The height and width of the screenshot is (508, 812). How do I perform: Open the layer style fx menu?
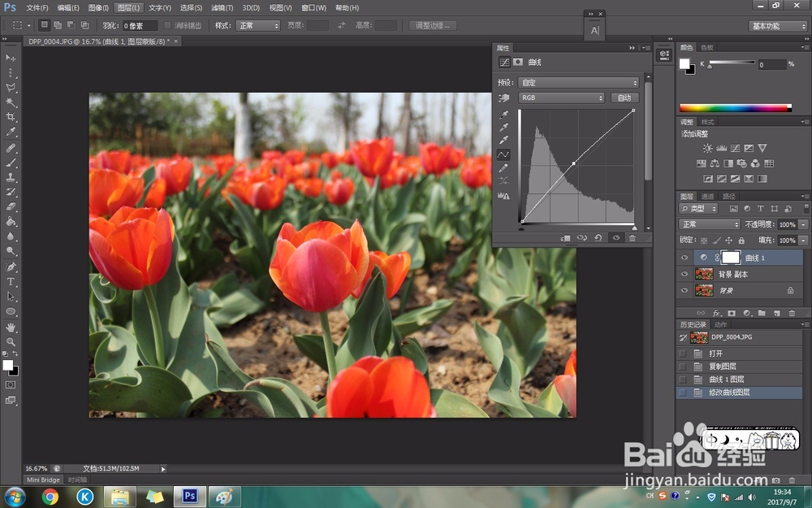point(717,313)
